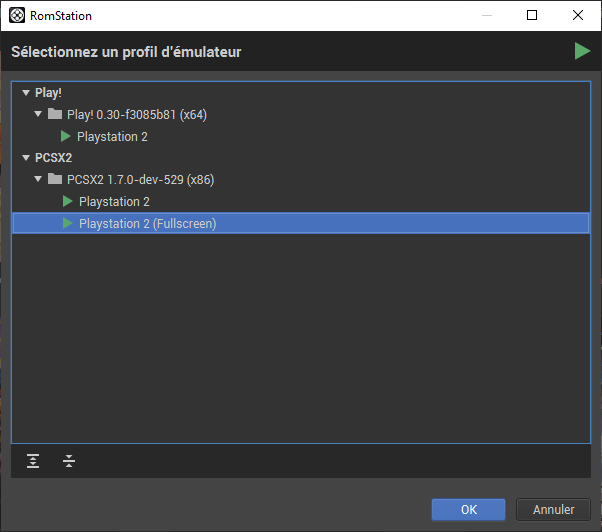
Task: Collapse the PCSX2 root group
Action: tap(26, 158)
